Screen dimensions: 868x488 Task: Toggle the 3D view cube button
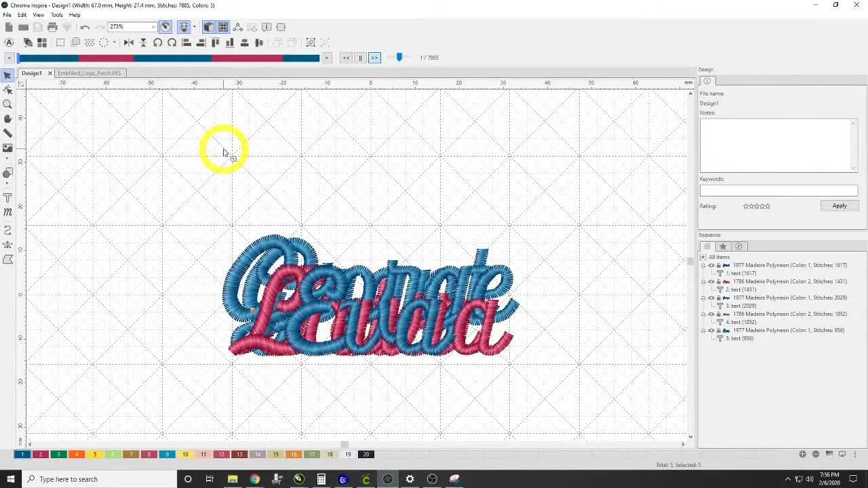coord(209,27)
